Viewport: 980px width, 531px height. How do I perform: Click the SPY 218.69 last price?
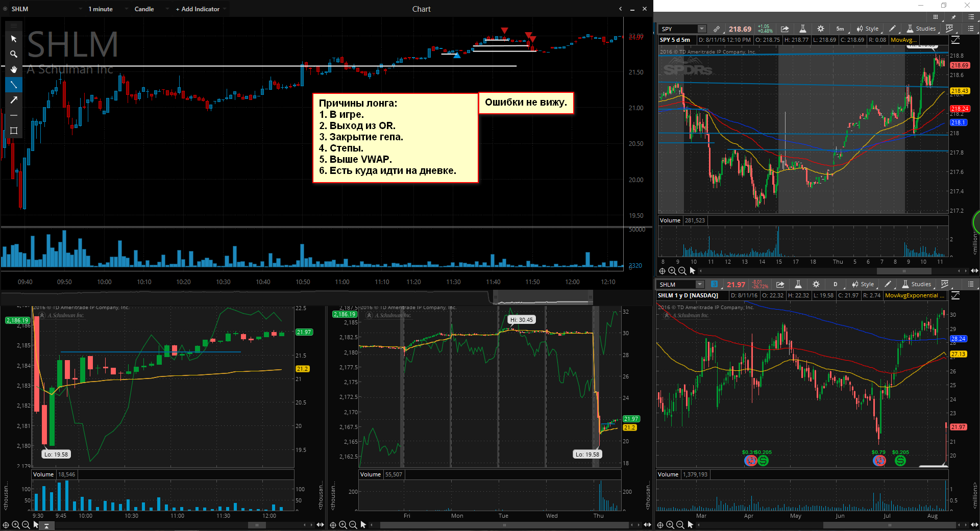pos(740,29)
